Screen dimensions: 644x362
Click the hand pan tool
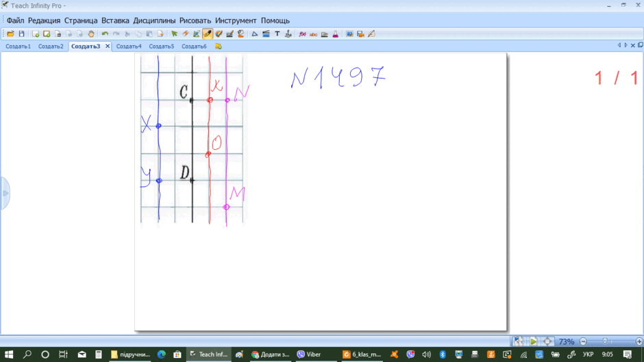point(91,34)
